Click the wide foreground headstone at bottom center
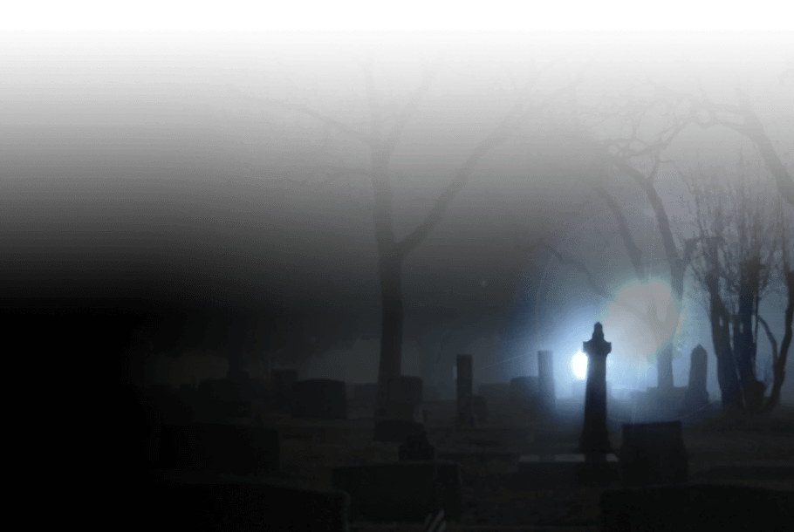The image size is (794, 532). click(395, 490)
